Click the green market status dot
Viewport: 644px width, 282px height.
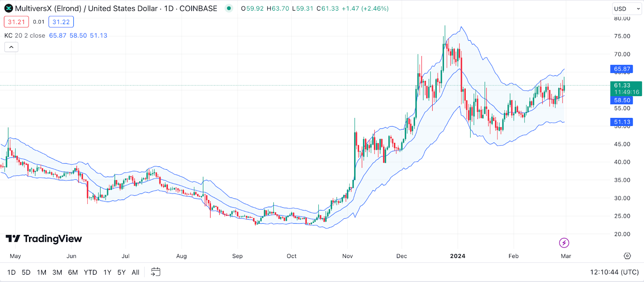pos(229,8)
